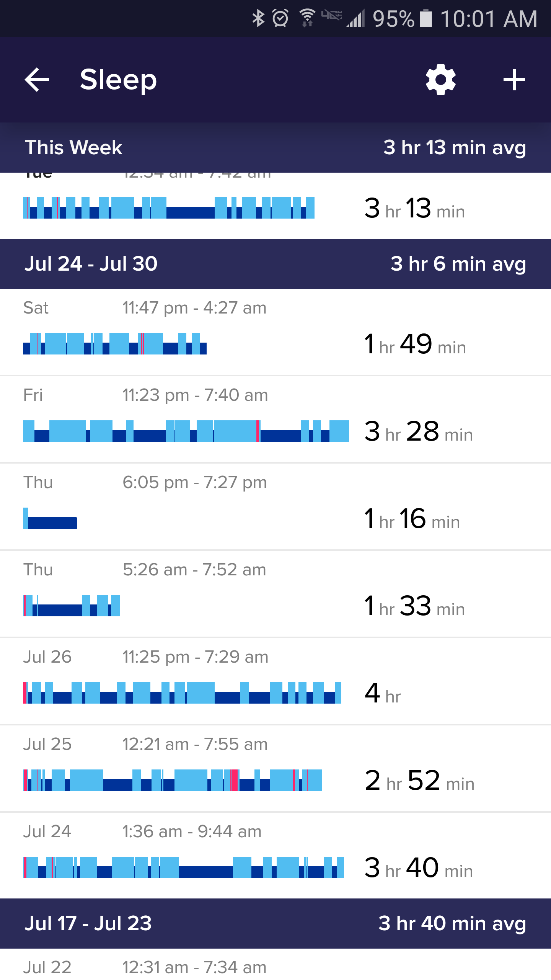Tap the battery status icon
The width and height of the screenshot is (551, 980).
coord(425,18)
